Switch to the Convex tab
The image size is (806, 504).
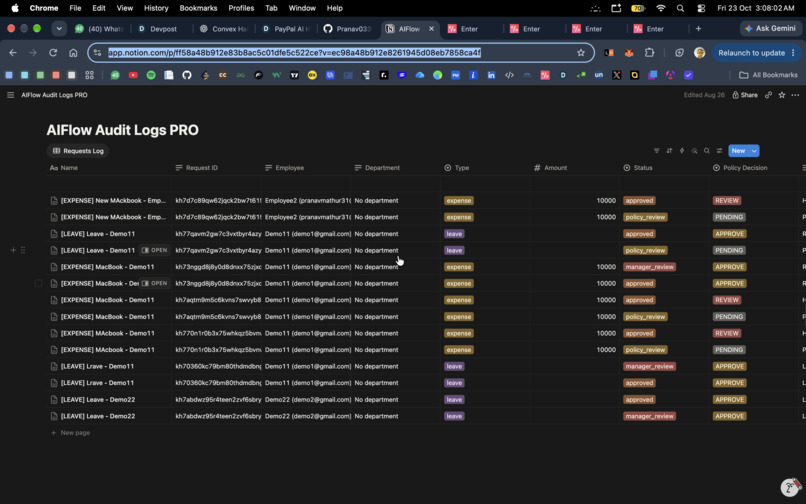click(225, 29)
